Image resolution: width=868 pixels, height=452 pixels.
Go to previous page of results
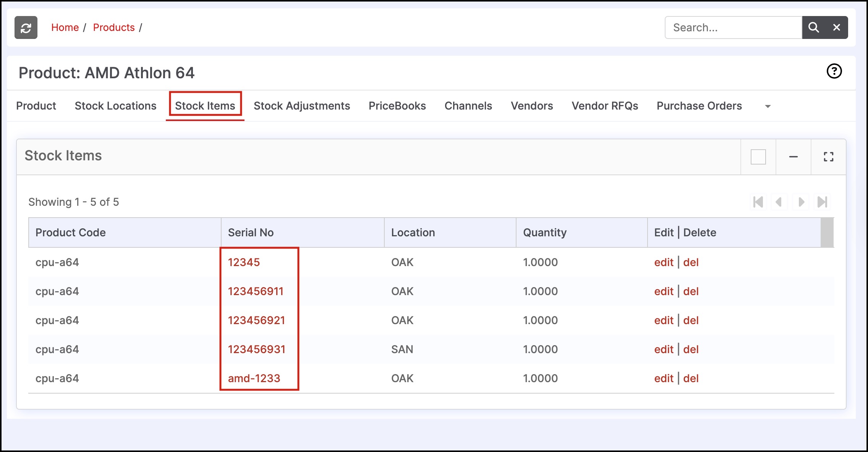point(779,202)
